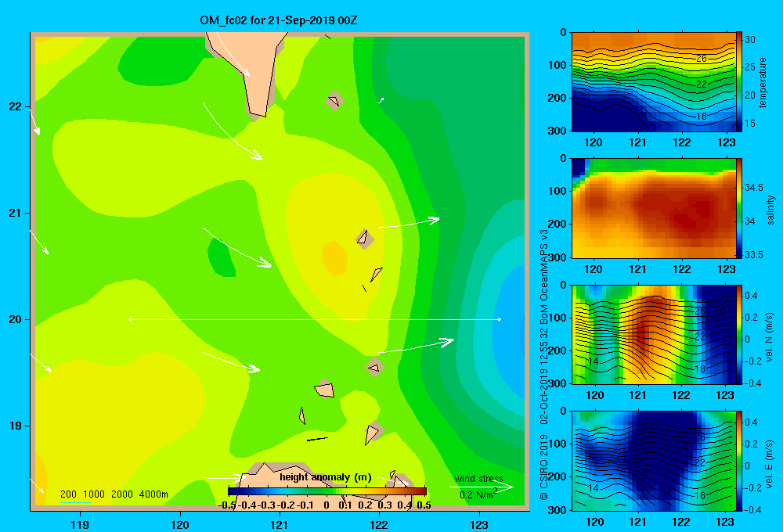783x532 pixels.
Task: Open the temperature section panel
Action: pos(653,82)
